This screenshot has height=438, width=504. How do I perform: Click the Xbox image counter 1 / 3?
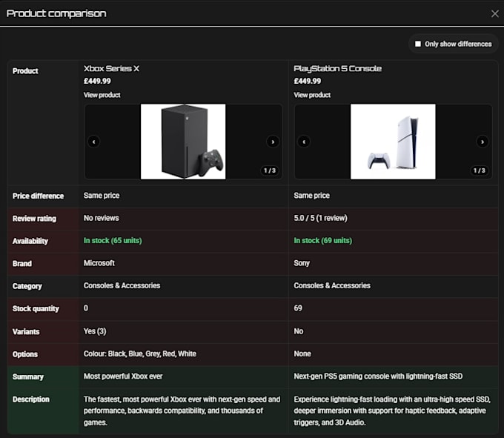point(269,170)
